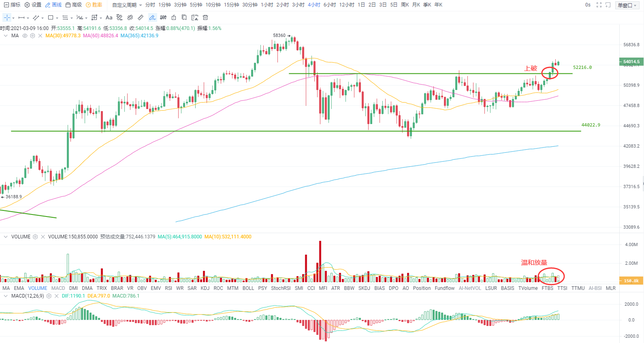Open measure line tool dropdown arrow
Screen dimensions: 644x343
pos(28,18)
